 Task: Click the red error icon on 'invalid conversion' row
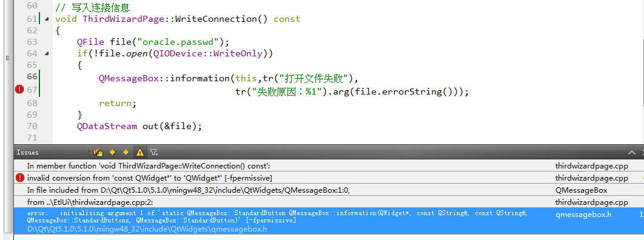click(20, 178)
